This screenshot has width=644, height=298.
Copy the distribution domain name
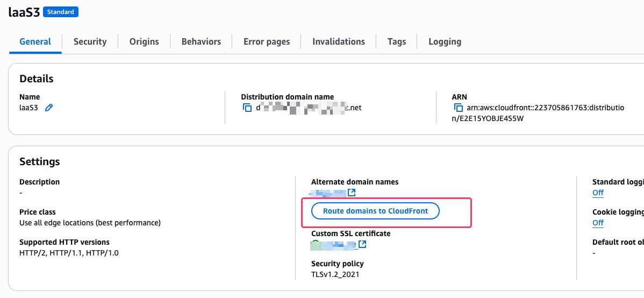tap(247, 108)
